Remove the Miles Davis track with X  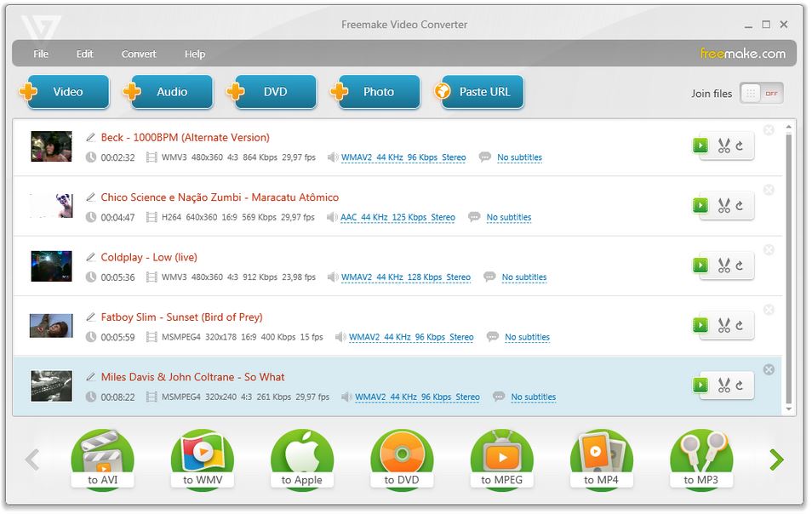(769, 369)
